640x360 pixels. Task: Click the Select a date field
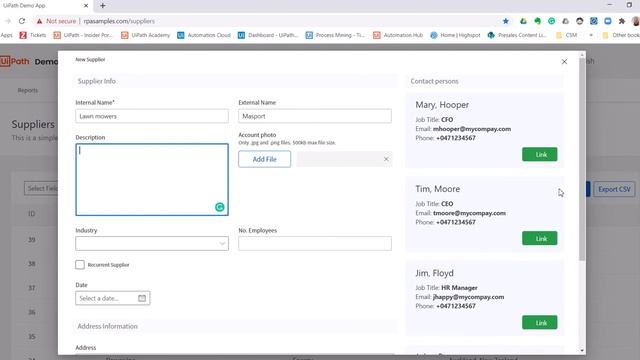[x=113, y=298]
